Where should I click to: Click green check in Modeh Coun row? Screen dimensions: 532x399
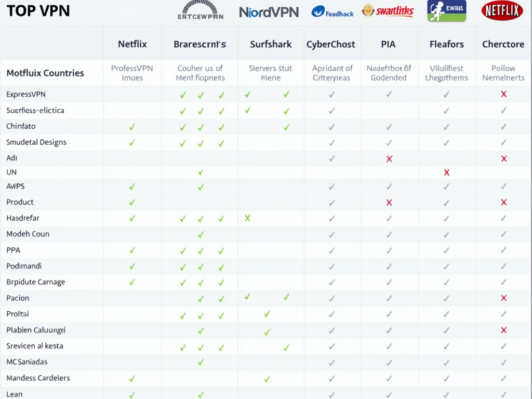(201, 234)
